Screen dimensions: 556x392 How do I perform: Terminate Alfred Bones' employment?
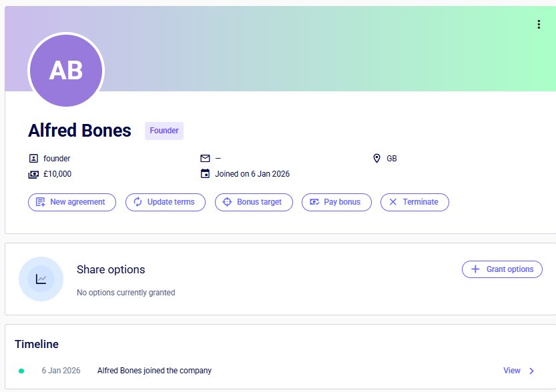tap(414, 202)
